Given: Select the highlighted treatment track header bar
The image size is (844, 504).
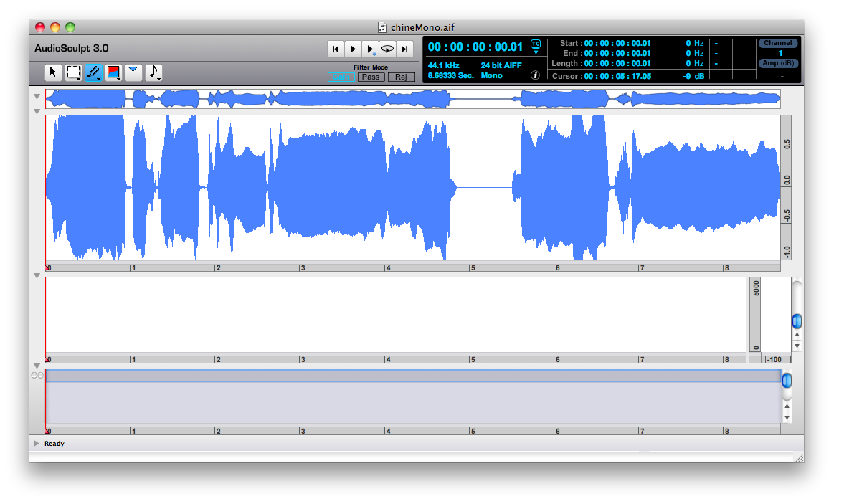Looking at the screenshot, I should point(413,376).
